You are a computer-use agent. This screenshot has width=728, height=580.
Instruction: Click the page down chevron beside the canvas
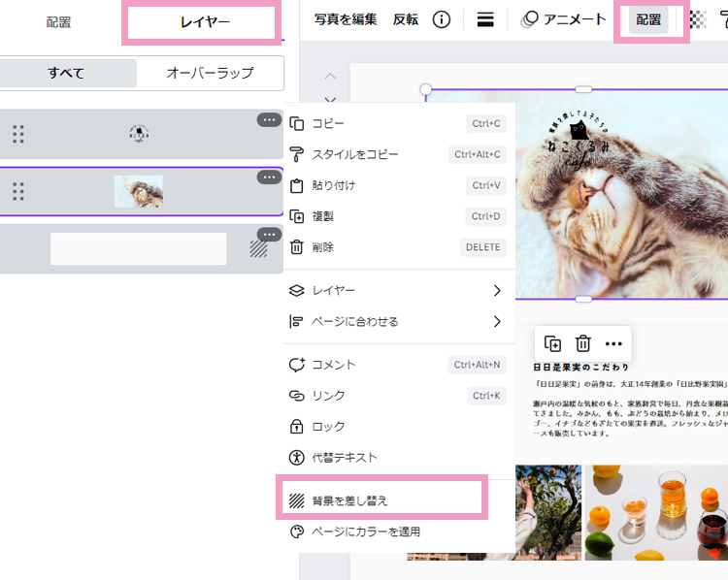tap(330, 99)
